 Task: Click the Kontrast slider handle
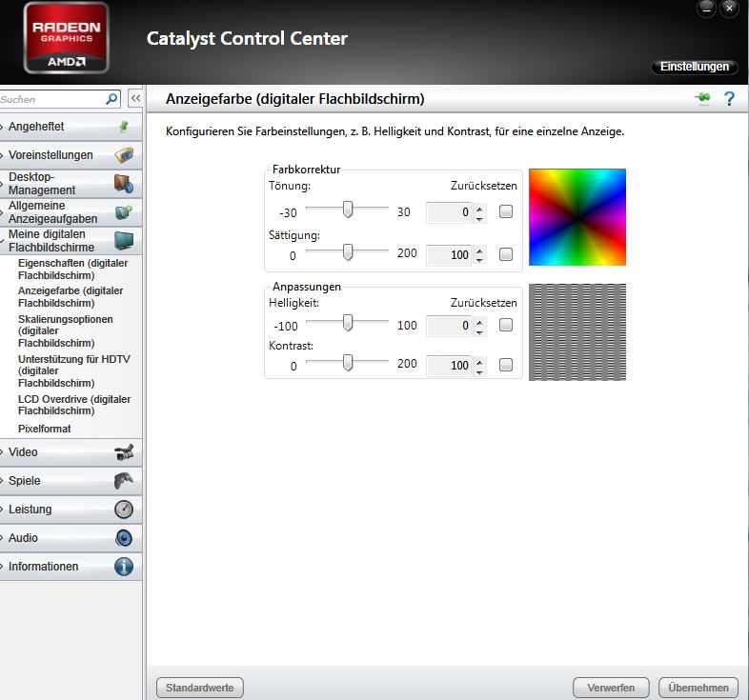click(348, 363)
